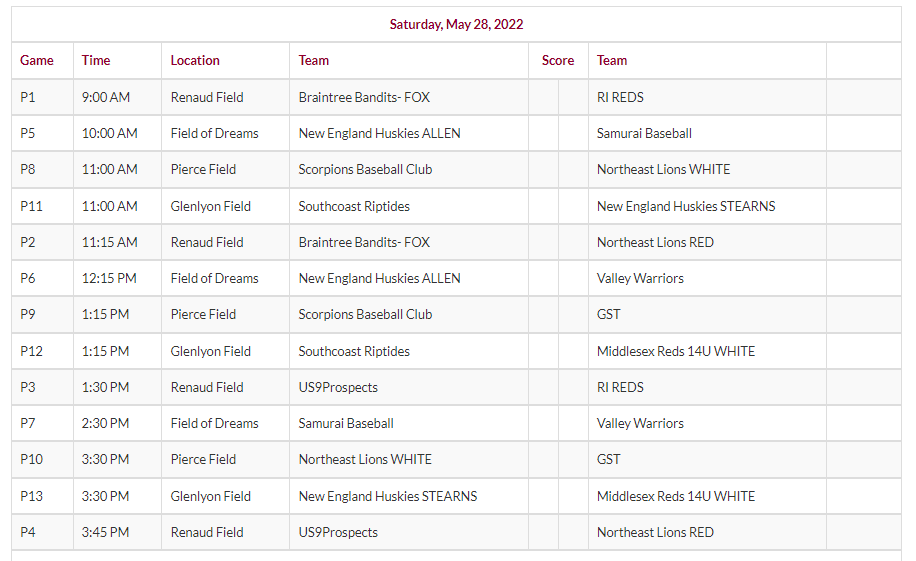The height and width of the screenshot is (561, 916).
Task: Click the Game column header
Action: click(37, 60)
